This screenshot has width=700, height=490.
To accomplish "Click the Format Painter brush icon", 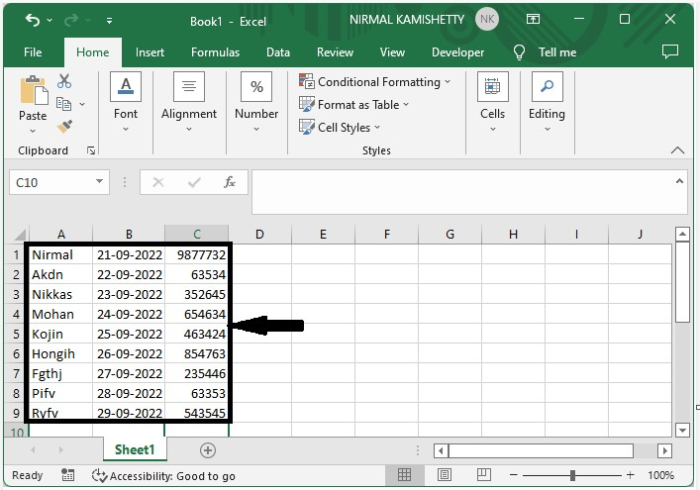I will pyautogui.click(x=64, y=127).
